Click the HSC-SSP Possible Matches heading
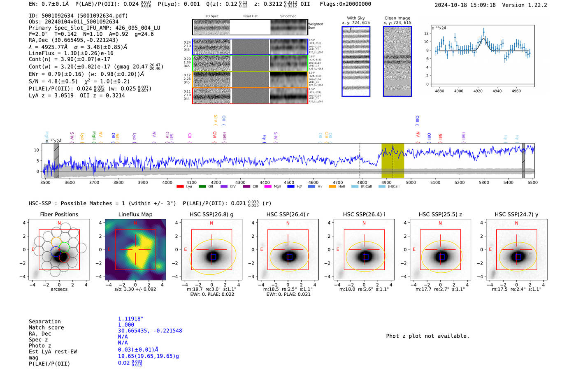 coord(102,203)
